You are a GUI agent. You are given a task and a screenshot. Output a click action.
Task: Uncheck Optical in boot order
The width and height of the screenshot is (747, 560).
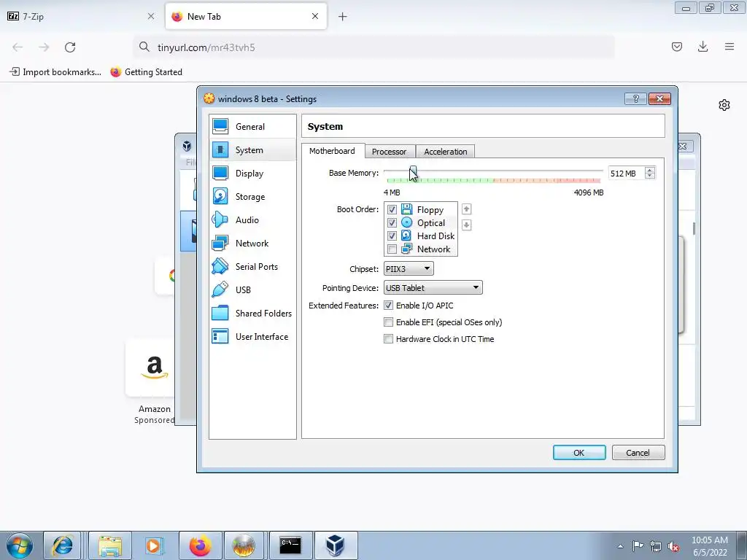click(392, 223)
